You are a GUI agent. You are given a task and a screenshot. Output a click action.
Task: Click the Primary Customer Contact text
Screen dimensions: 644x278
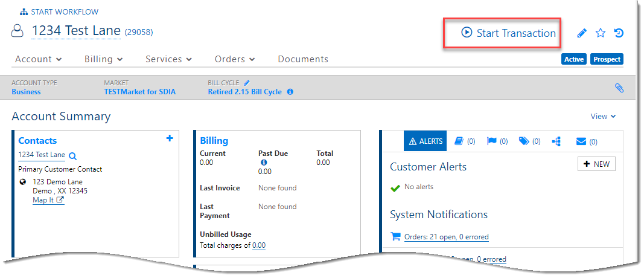(x=60, y=169)
